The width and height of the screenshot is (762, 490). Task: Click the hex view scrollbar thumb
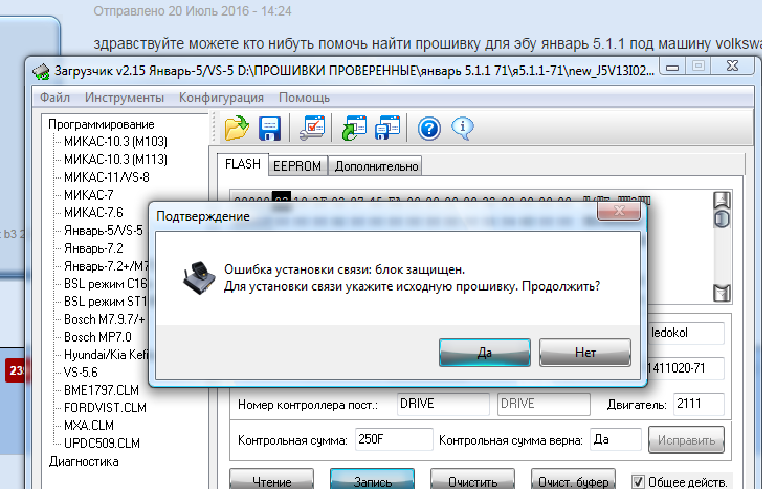click(x=722, y=219)
